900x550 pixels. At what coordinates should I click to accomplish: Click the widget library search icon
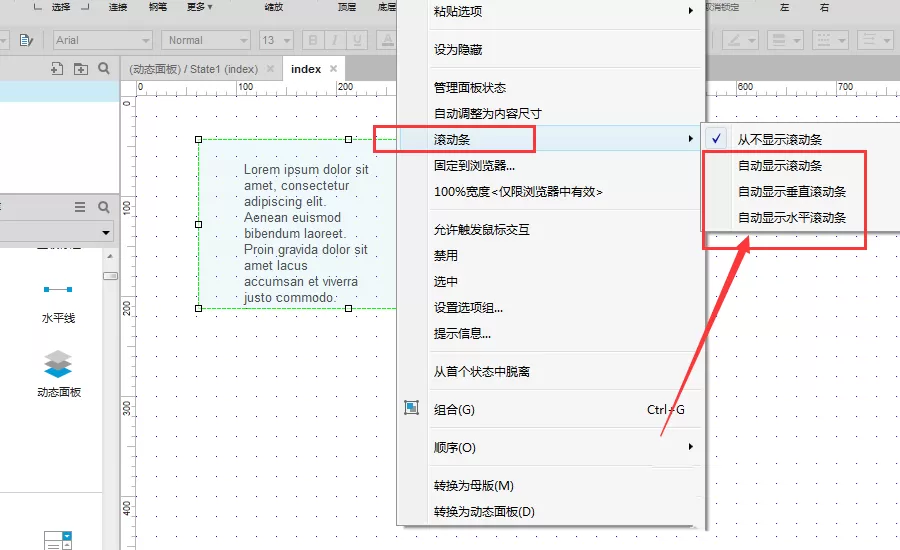coord(104,207)
